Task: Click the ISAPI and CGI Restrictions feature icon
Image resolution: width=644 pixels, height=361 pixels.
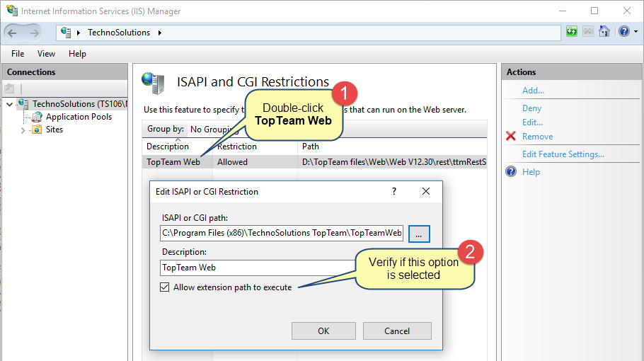Action: point(153,83)
